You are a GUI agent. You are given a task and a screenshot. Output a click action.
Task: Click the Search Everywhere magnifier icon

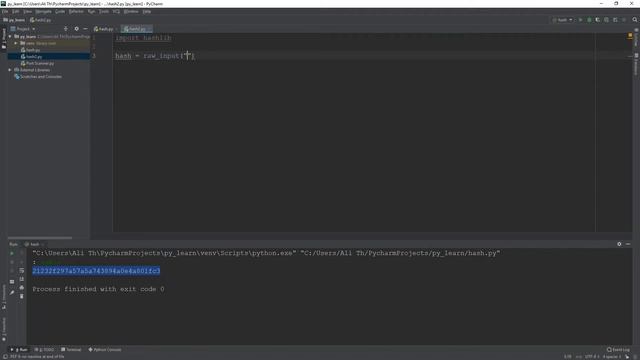point(635,20)
